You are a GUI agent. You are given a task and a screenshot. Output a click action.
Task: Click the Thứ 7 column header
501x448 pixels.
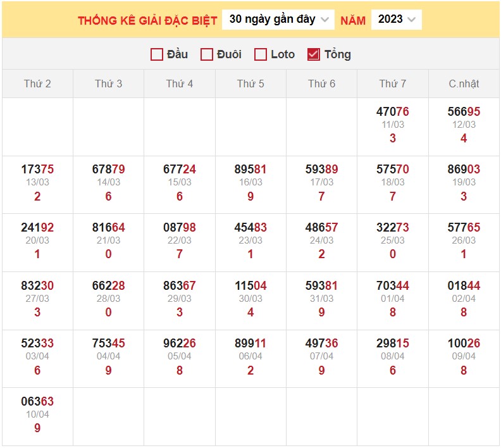pyautogui.click(x=393, y=84)
